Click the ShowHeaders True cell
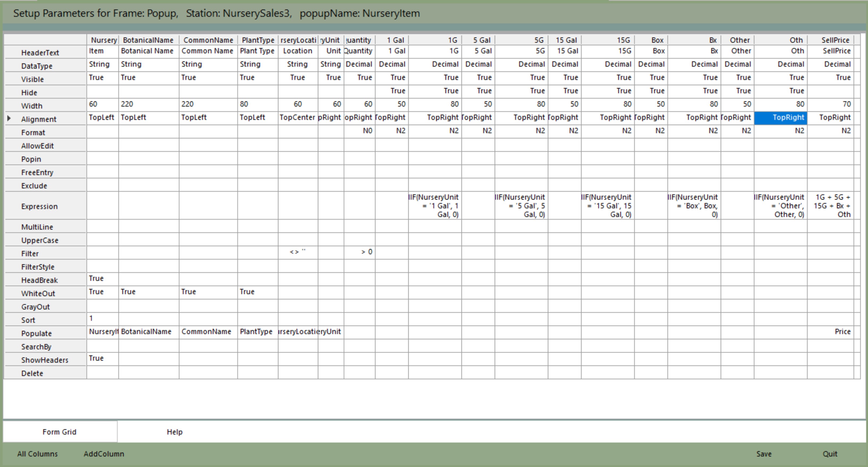 (x=102, y=358)
